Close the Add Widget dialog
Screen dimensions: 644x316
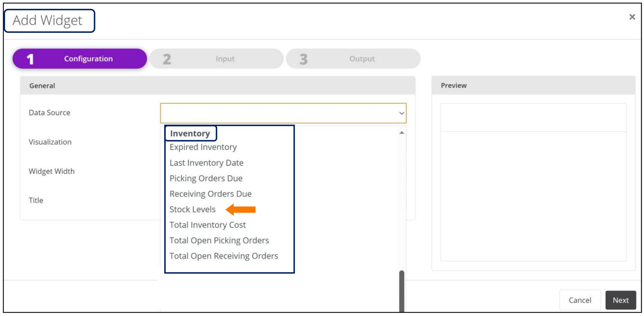(x=632, y=17)
